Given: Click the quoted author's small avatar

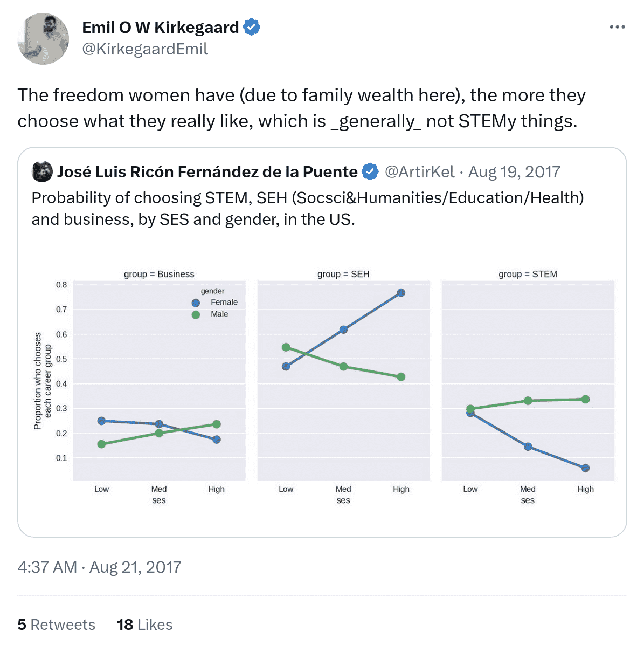Looking at the screenshot, I should click(43, 172).
